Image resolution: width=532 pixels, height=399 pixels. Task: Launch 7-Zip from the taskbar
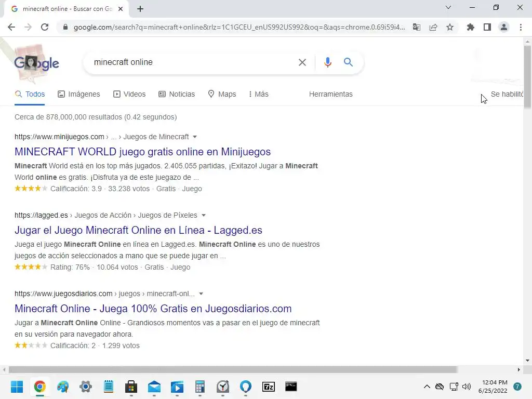269,387
